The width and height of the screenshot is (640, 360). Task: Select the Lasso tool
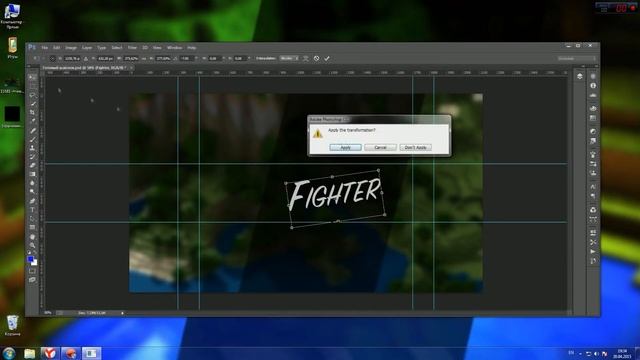32,95
